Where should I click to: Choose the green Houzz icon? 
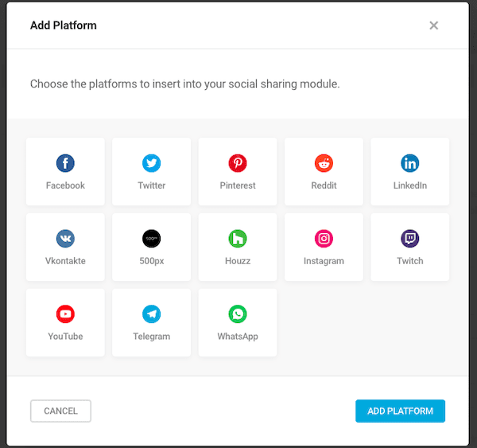tap(238, 238)
